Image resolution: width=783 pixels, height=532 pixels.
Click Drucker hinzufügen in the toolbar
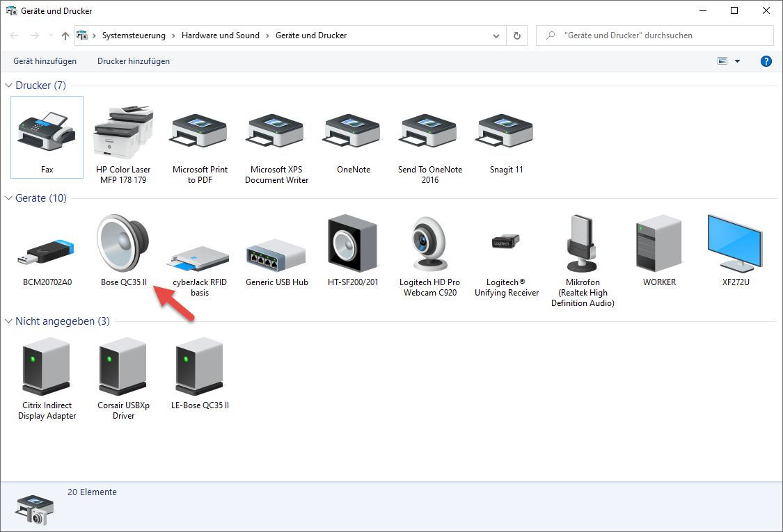point(134,61)
